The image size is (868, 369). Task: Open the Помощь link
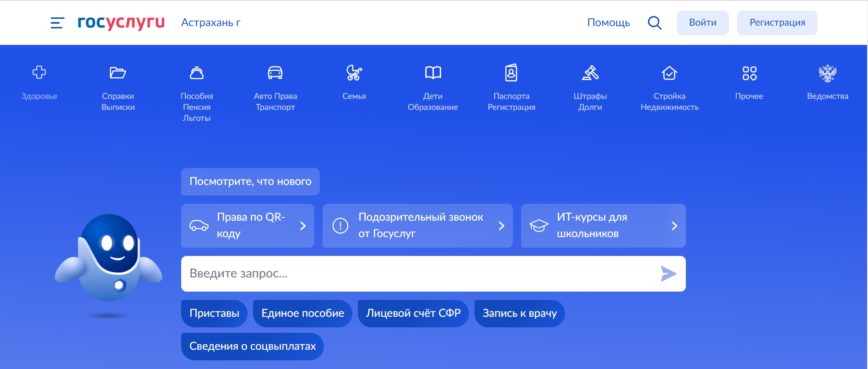[609, 22]
